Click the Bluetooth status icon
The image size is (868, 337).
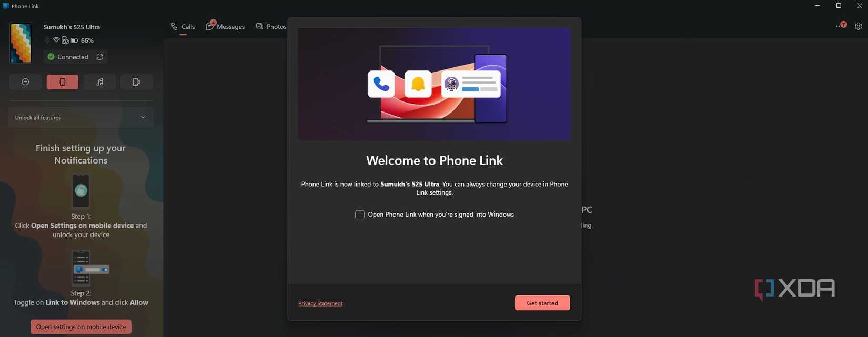point(47,40)
